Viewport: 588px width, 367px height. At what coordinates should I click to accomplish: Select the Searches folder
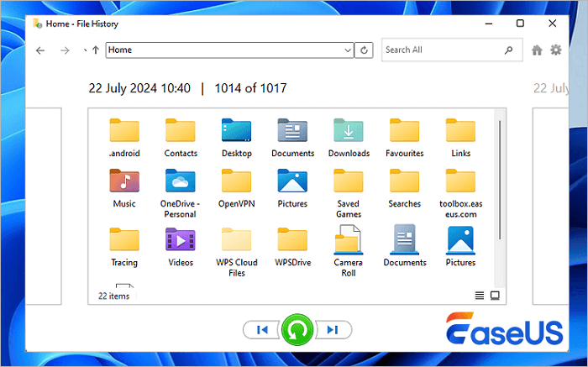point(404,188)
